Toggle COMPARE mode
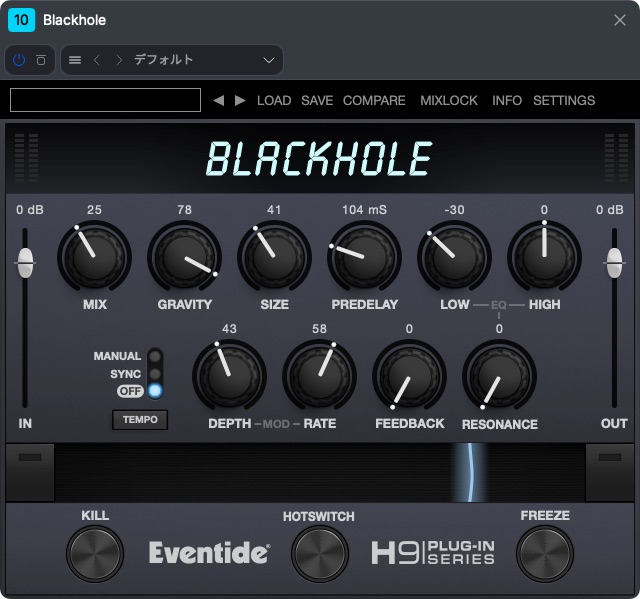 [374, 100]
